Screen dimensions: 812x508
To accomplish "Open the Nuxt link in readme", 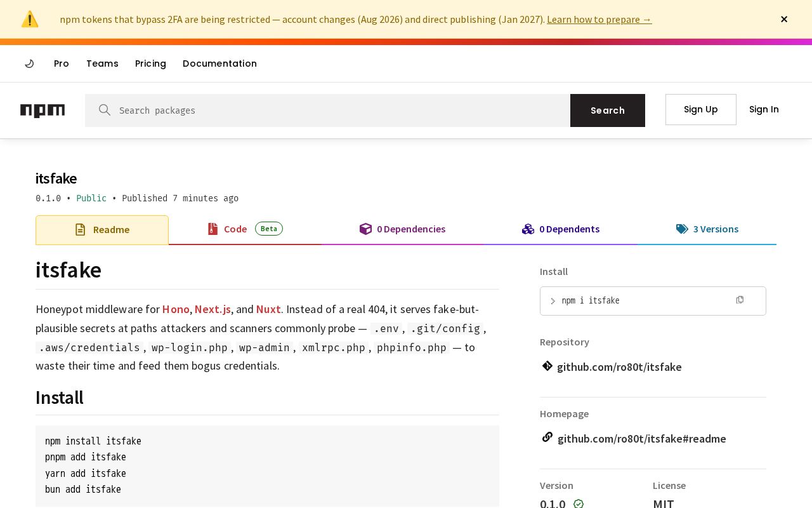I will click(x=268, y=309).
